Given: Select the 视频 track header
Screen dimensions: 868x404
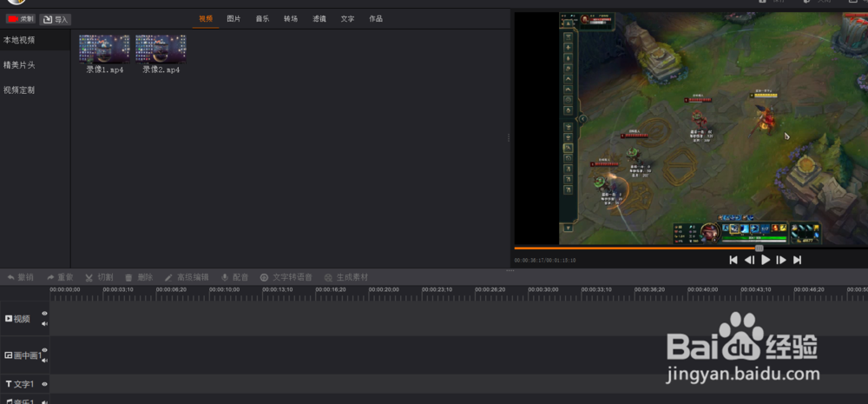Looking at the screenshot, I should [x=24, y=319].
